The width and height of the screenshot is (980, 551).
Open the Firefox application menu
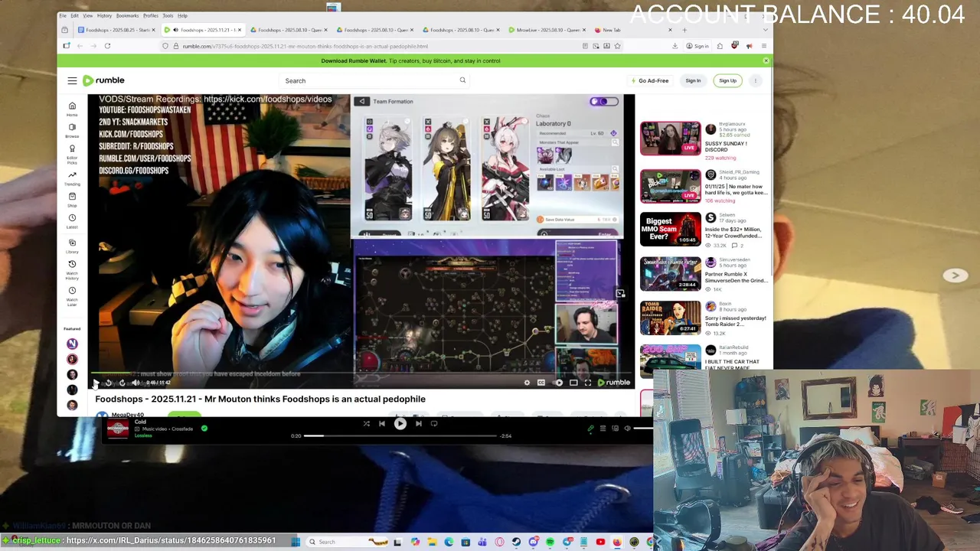pos(763,46)
